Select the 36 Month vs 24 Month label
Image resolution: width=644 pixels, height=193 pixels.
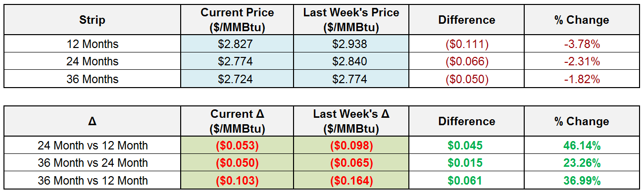(93, 163)
